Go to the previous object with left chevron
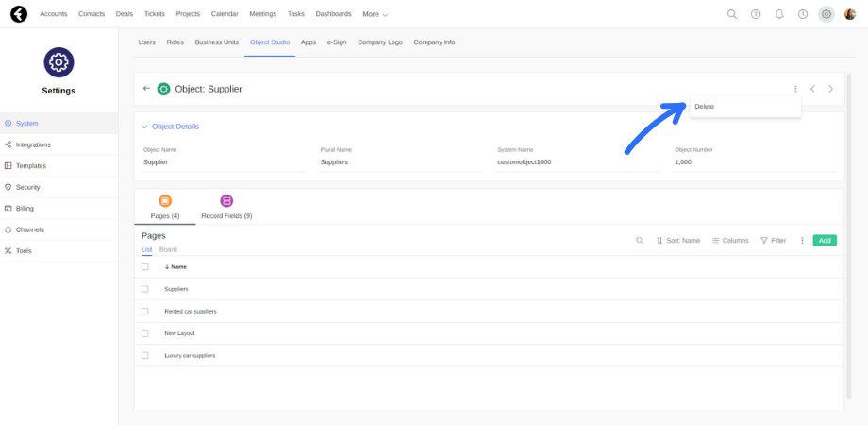 [x=812, y=89]
